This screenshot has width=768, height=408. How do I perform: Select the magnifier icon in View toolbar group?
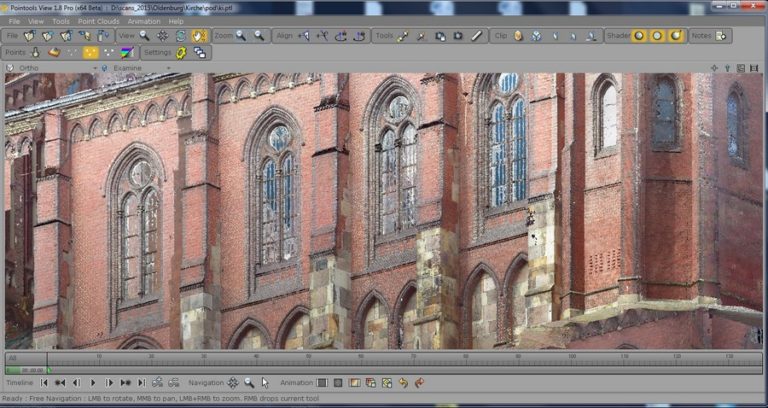(144, 36)
